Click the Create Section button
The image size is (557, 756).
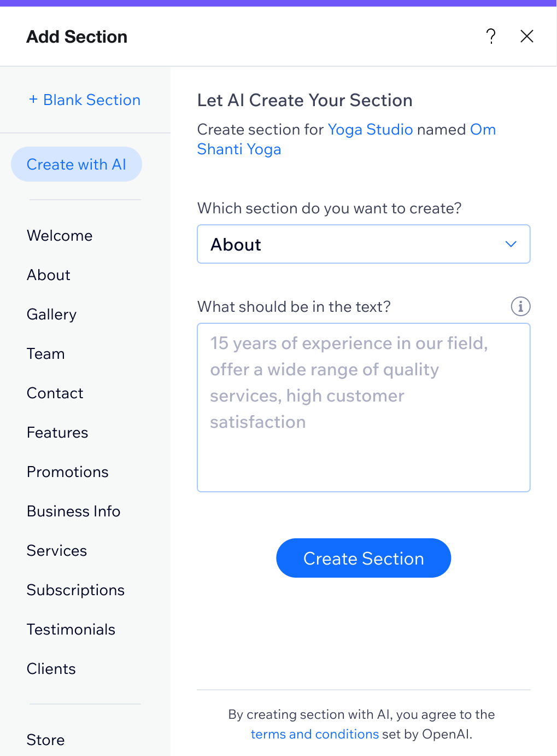(363, 558)
